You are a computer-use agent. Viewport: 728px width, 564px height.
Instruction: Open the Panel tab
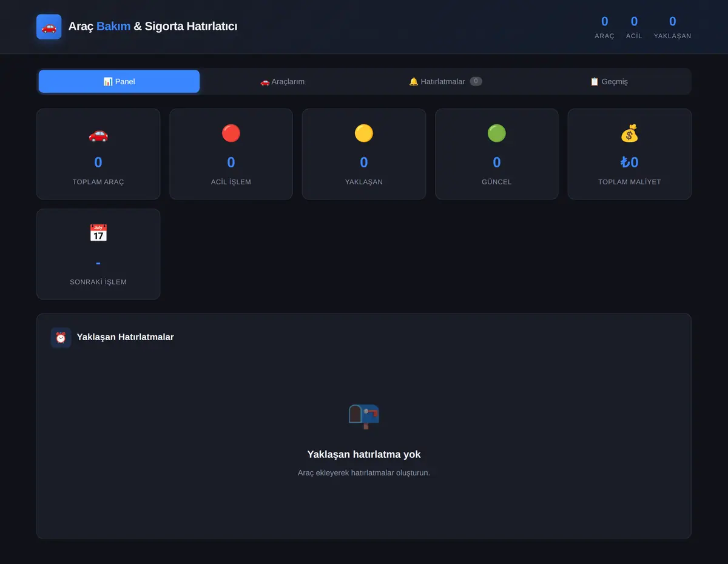coord(119,81)
